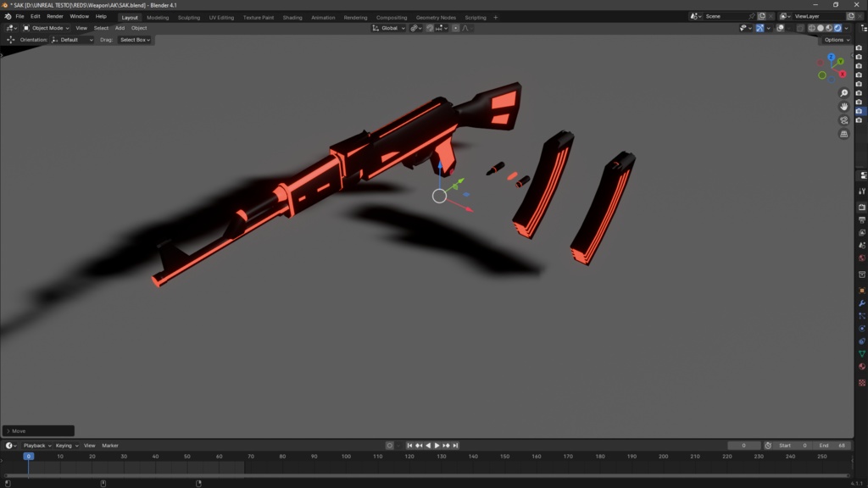Viewport: 868px width, 488px height.
Task: Click the zoom view magnifier gizmo
Action: pos(843,93)
